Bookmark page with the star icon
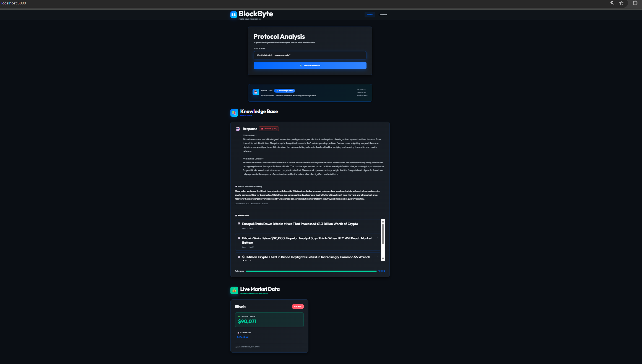This screenshot has width=642, height=364. point(621,3)
